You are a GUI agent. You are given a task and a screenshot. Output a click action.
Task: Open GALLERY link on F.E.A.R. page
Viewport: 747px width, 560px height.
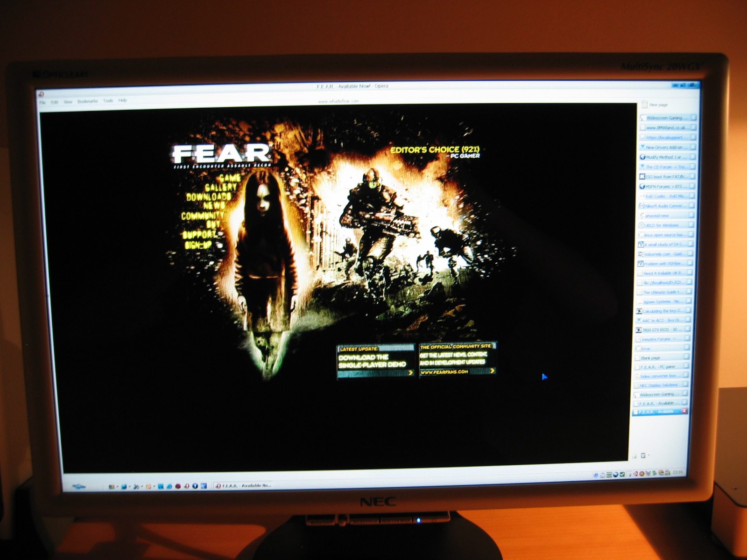[x=221, y=187]
